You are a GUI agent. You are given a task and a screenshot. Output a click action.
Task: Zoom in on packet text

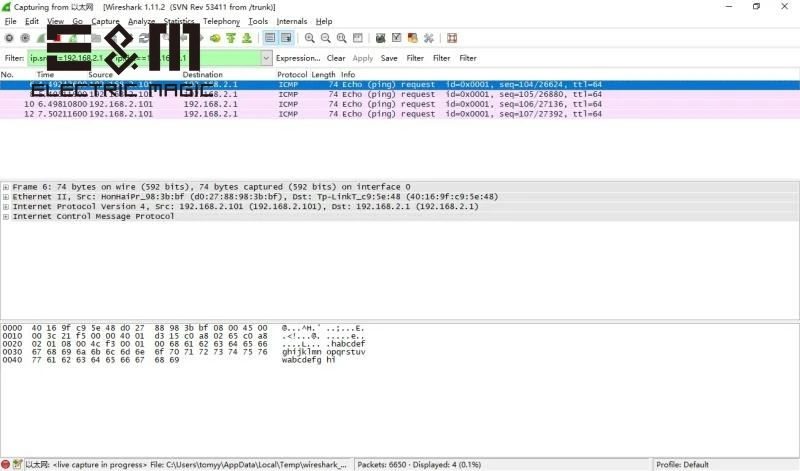tap(309, 38)
